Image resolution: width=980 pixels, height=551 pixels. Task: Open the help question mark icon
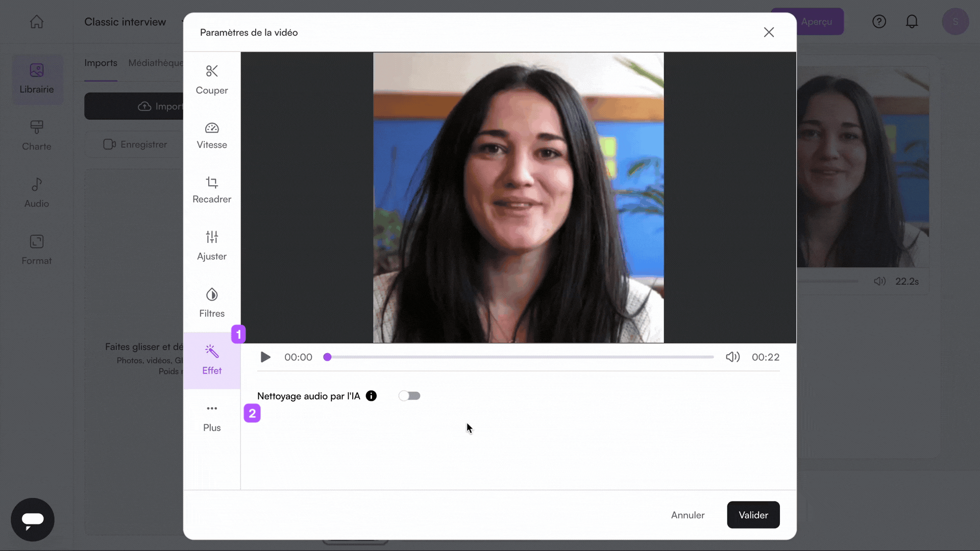[879, 21]
